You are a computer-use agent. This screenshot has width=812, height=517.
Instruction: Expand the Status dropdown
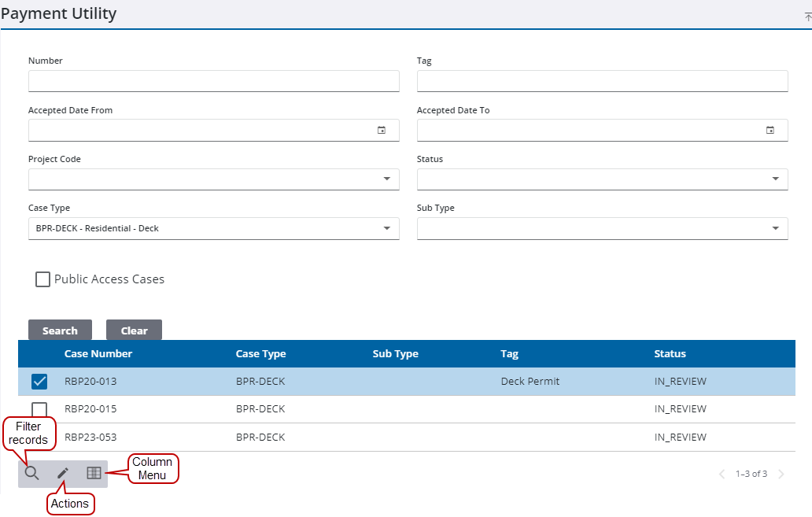775,179
